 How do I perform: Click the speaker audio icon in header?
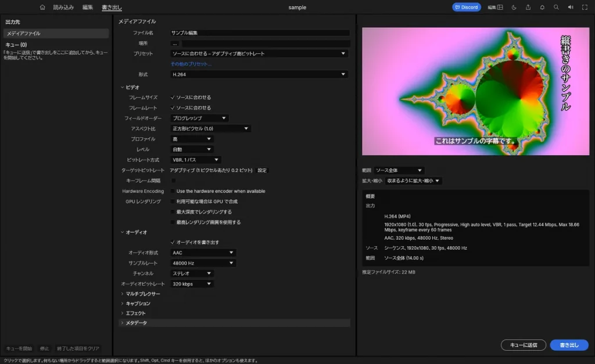tap(571, 7)
